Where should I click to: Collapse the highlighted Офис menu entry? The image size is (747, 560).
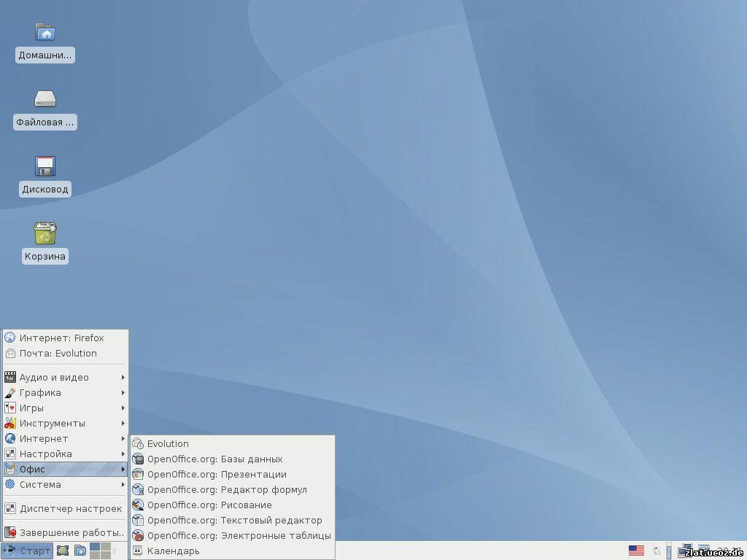(x=65, y=469)
